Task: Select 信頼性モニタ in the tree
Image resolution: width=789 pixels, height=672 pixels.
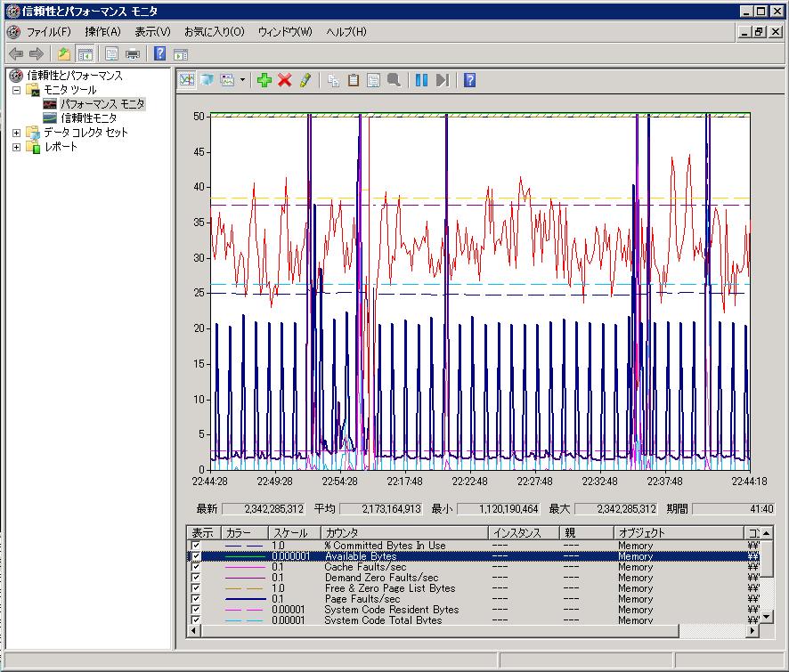Action: [88, 118]
